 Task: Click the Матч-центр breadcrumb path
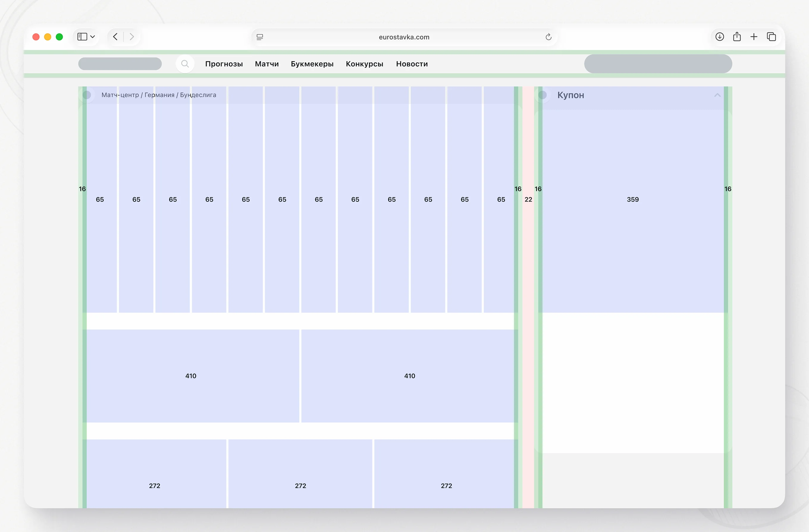coord(120,95)
